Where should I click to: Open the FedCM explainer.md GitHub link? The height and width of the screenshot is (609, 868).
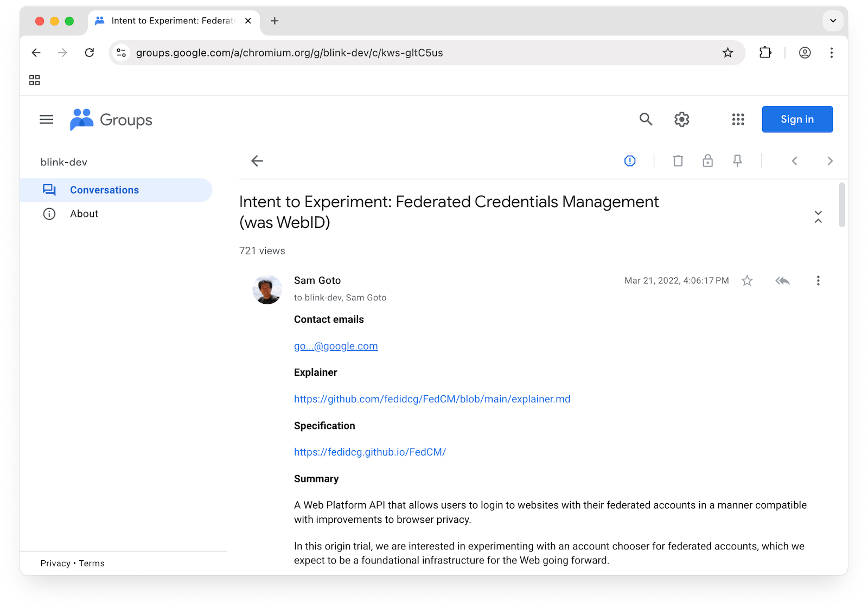pyautogui.click(x=432, y=399)
